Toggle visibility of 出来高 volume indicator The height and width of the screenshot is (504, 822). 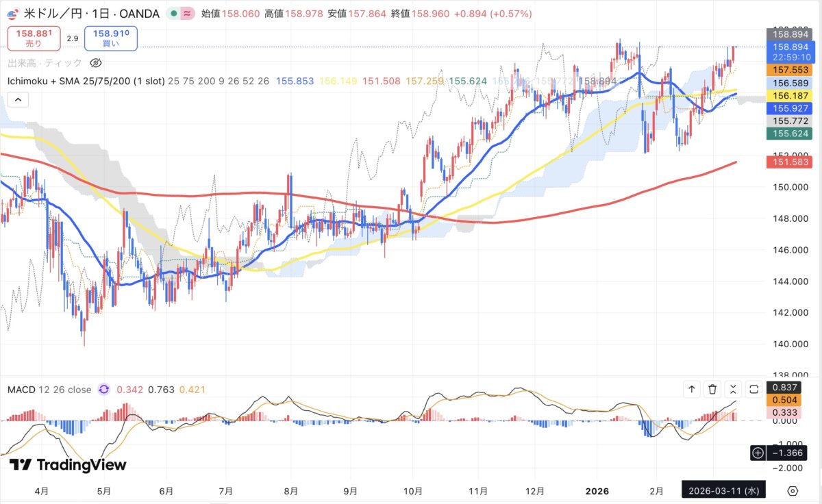(96, 63)
